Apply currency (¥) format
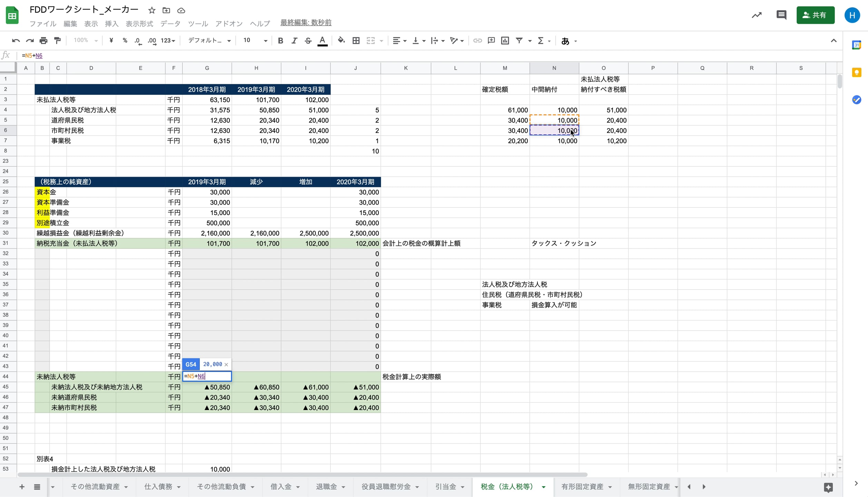This screenshot has width=868, height=497. pyautogui.click(x=111, y=40)
